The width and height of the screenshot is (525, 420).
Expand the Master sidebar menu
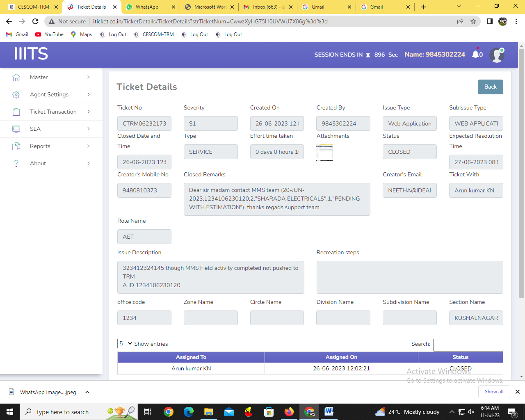51,77
